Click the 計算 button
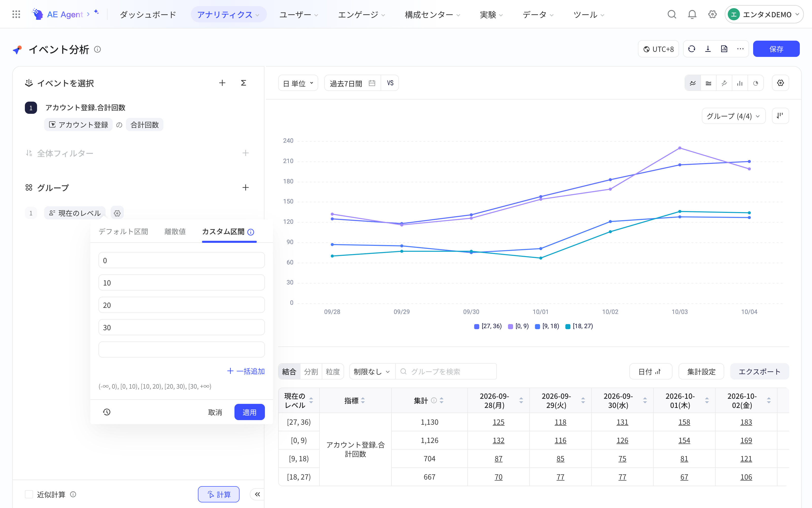This screenshot has height=508, width=812. pos(219,494)
